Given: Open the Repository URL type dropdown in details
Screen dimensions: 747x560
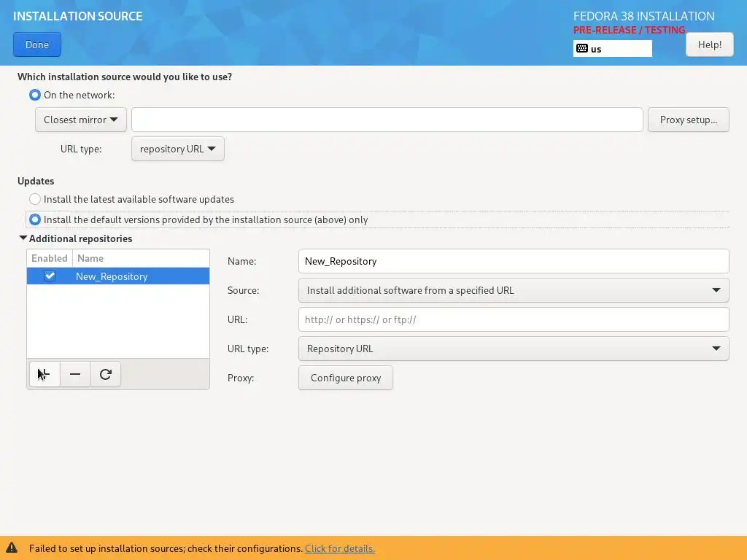Looking at the screenshot, I should click(514, 349).
